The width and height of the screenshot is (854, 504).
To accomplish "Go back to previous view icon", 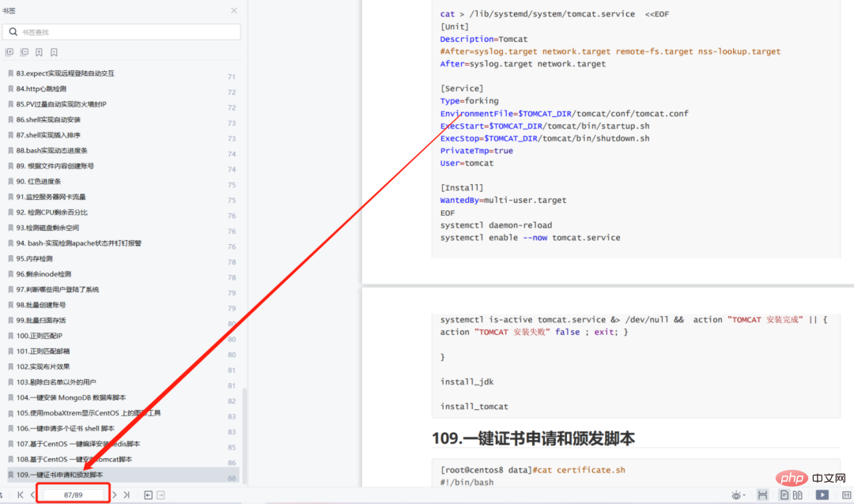I will [x=148, y=495].
